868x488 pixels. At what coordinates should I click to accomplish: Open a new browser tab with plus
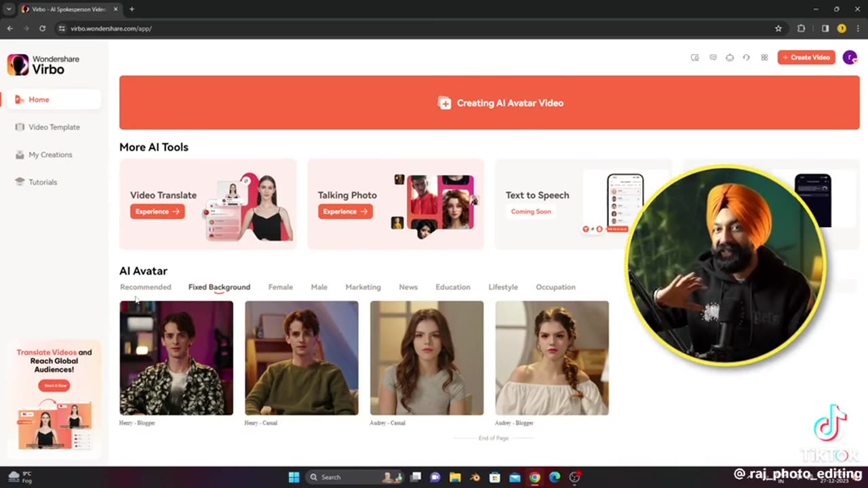132,9
